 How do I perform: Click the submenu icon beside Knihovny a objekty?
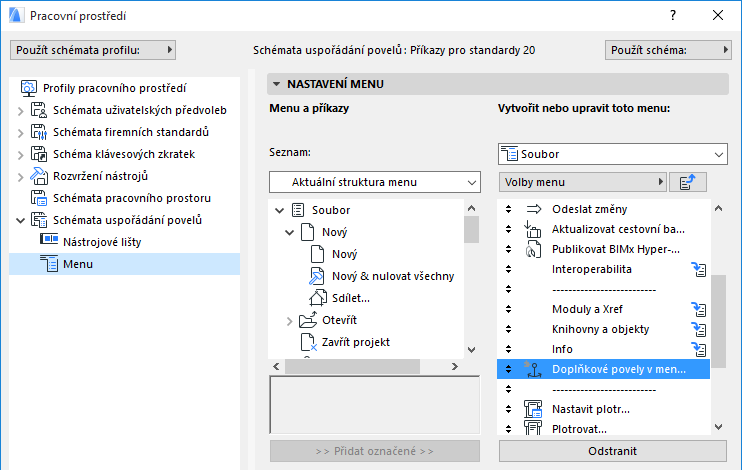pyautogui.click(x=700, y=329)
